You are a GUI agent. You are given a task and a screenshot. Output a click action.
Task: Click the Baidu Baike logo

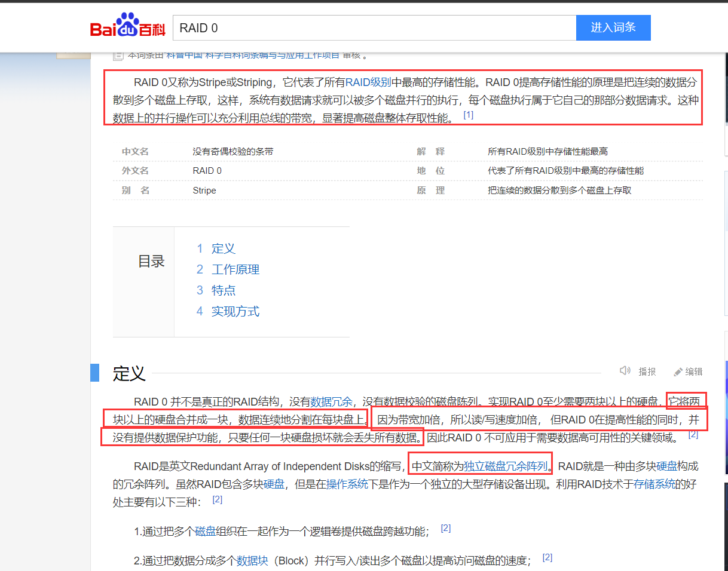(127, 26)
